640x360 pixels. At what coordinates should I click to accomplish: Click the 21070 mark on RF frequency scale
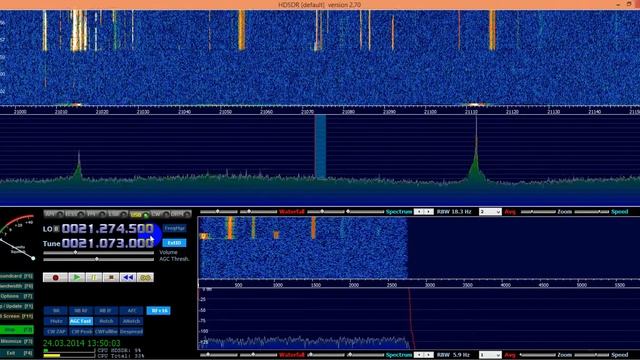(x=308, y=111)
